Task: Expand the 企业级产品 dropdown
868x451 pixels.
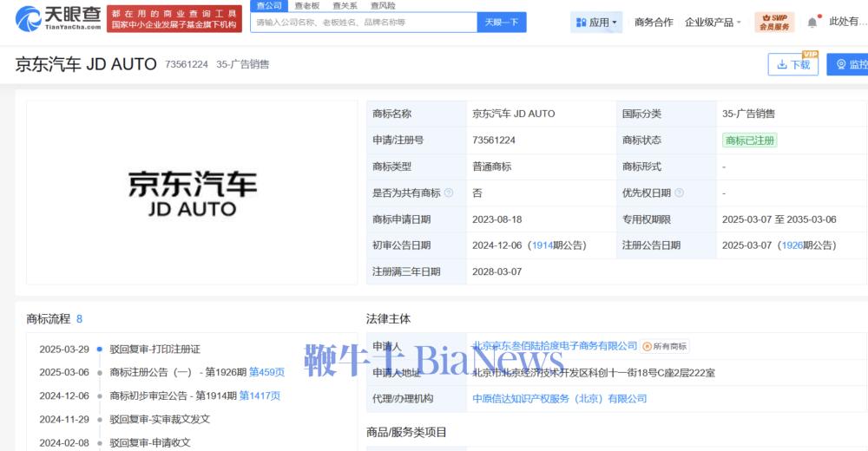Action: pyautogui.click(x=712, y=22)
